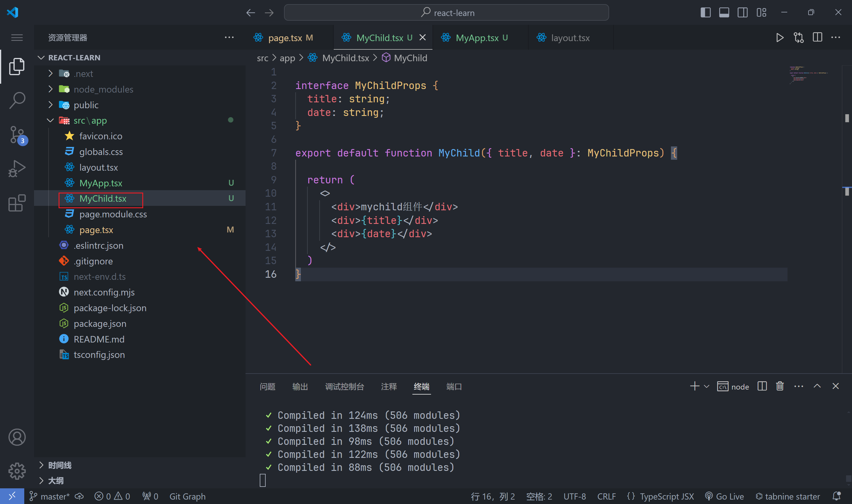Click the Run file play icon
The height and width of the screenshot is (504, 852).
[780, 38]
